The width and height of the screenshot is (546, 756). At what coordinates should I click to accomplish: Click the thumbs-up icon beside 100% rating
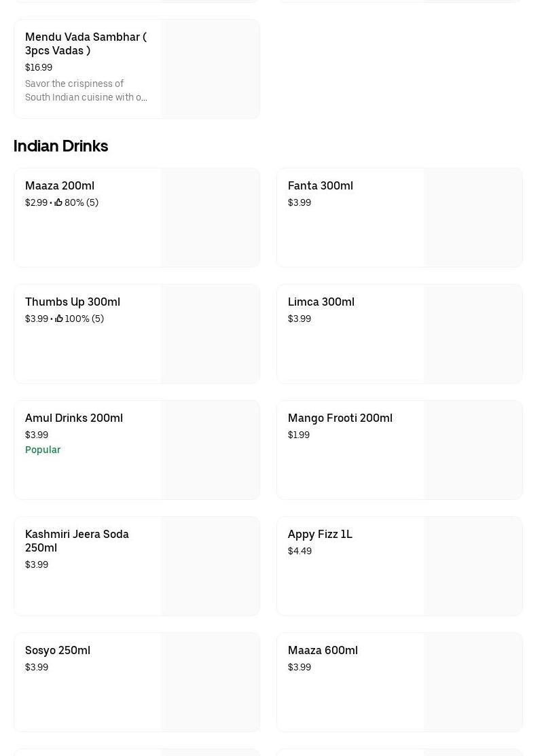(x=59, y=319)
